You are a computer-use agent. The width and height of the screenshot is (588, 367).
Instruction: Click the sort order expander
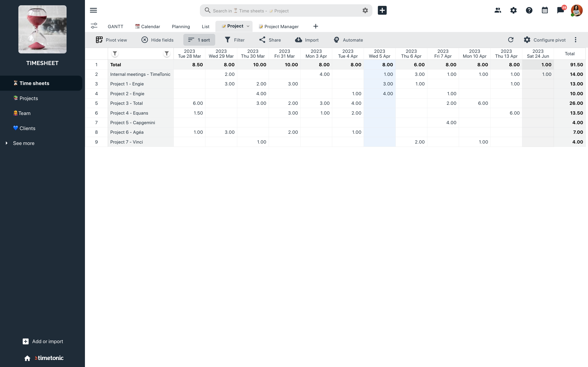click(199, 40)
